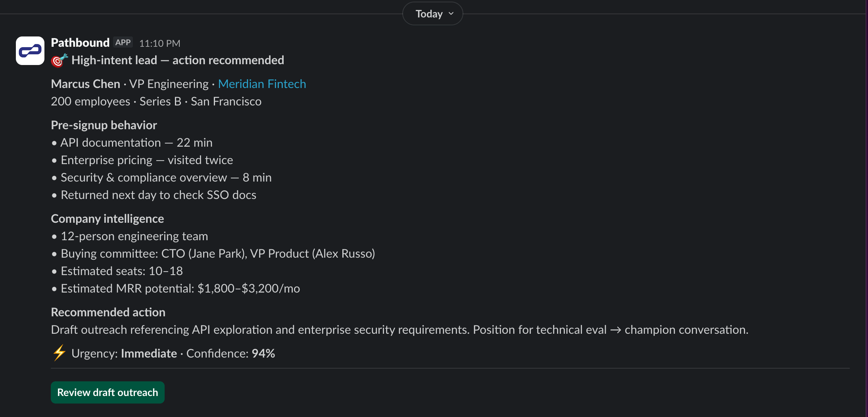
Task: Click the Pathbound app logo in the message
Action: click(x=30, y=50)
